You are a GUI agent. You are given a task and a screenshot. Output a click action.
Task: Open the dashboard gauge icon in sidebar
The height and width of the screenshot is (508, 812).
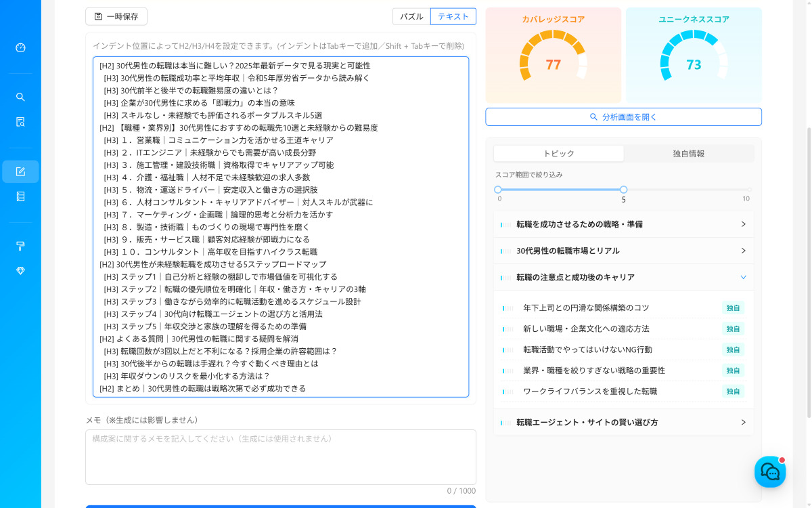click(20, 47)
